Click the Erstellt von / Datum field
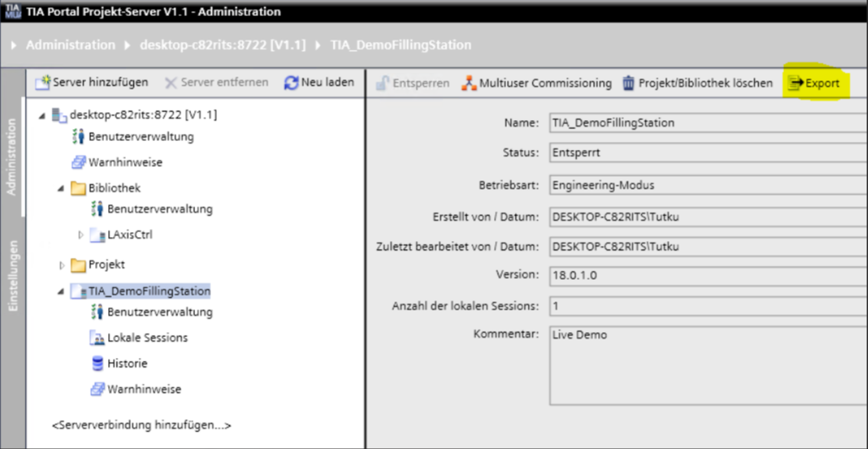868x449 pixels. point(708,217)
